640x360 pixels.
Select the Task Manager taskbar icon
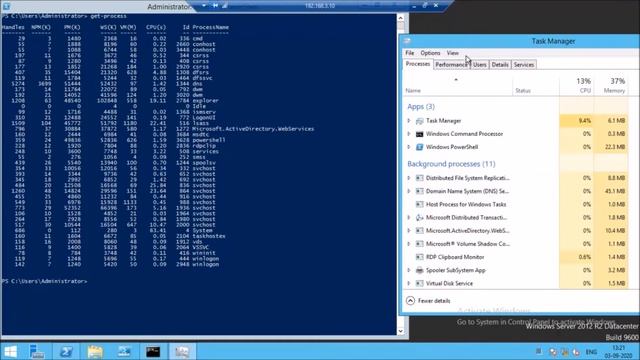(182, 351)
